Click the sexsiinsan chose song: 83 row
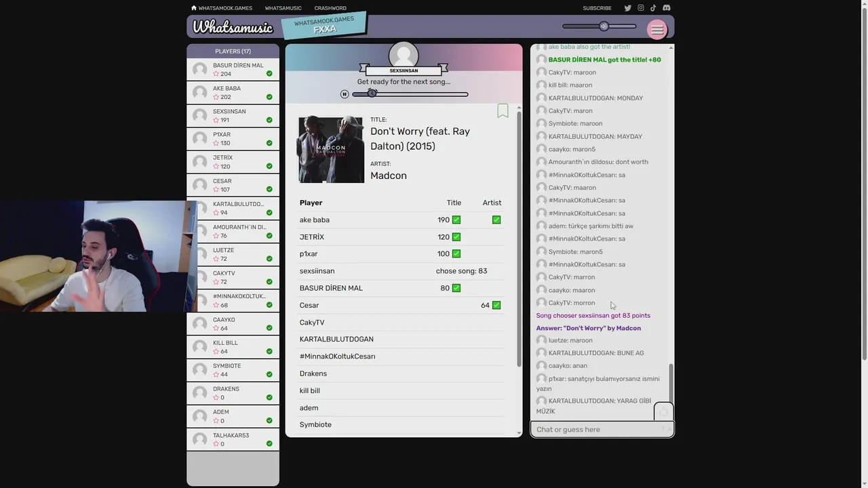The image size is (868, 488). [400, 271]
